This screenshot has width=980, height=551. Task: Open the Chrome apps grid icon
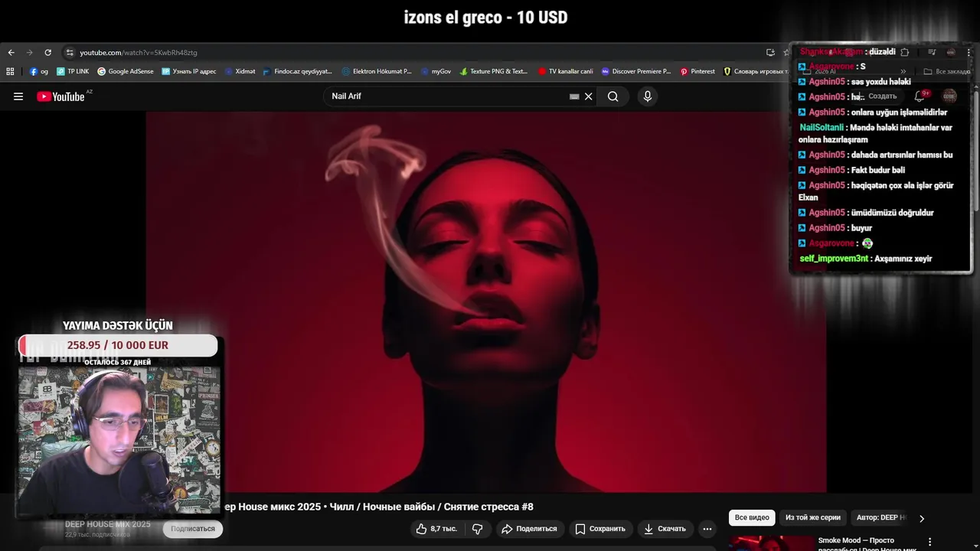(x=10, y=71)
